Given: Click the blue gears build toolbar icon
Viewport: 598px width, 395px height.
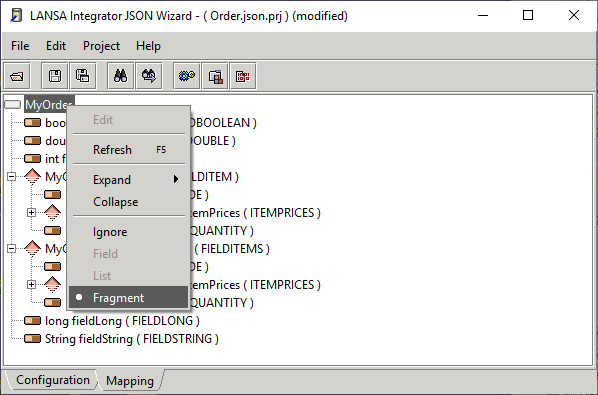Looking at the screenshot, I should coord(186,76).
